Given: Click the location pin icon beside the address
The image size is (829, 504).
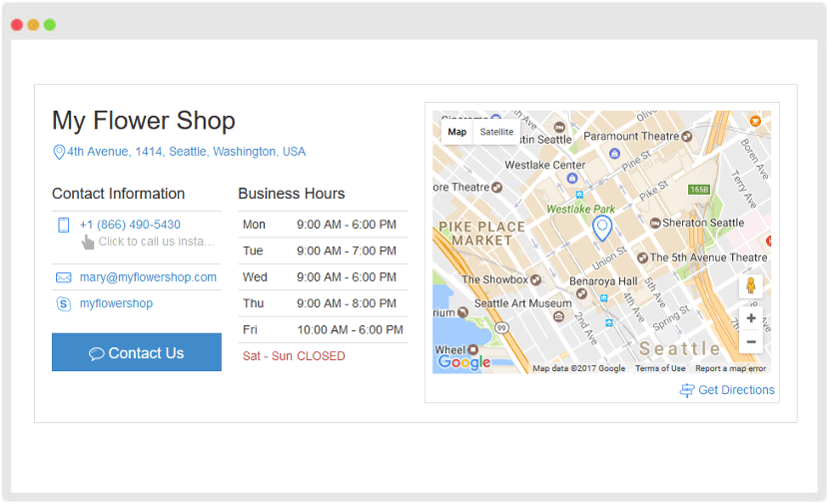Looking at the screenshot, I should click(59, 152).
